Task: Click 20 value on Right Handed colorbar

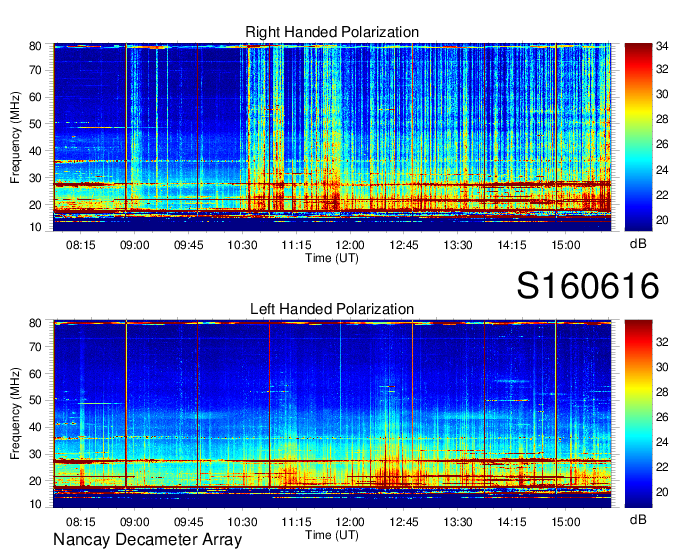Action: click(x=662, y=220)
